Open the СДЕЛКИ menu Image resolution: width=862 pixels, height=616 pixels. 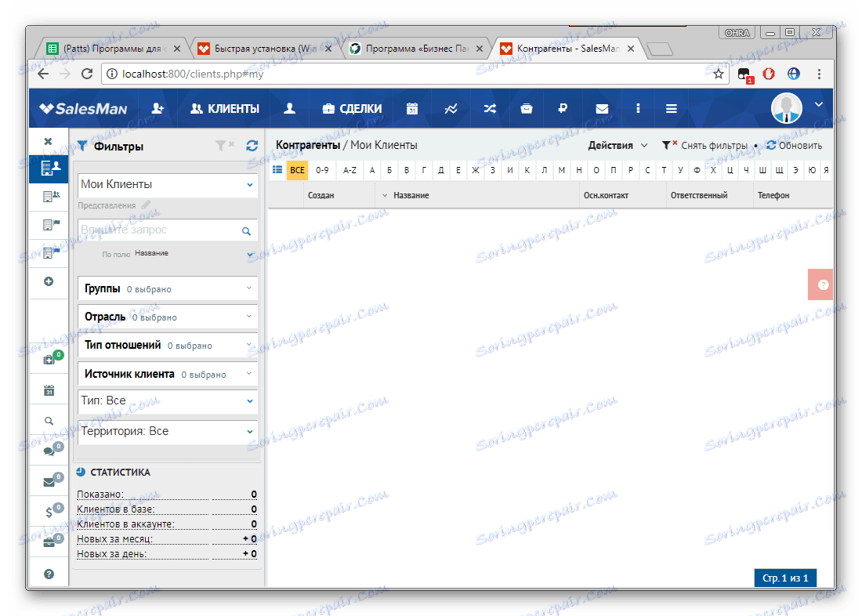click(352, 109)
